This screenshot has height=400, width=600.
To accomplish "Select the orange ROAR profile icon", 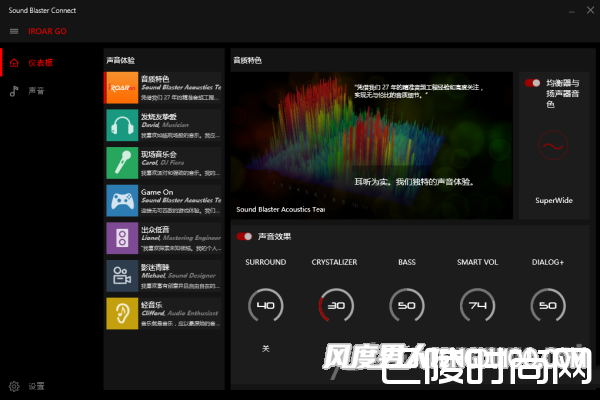I will 122,88.
